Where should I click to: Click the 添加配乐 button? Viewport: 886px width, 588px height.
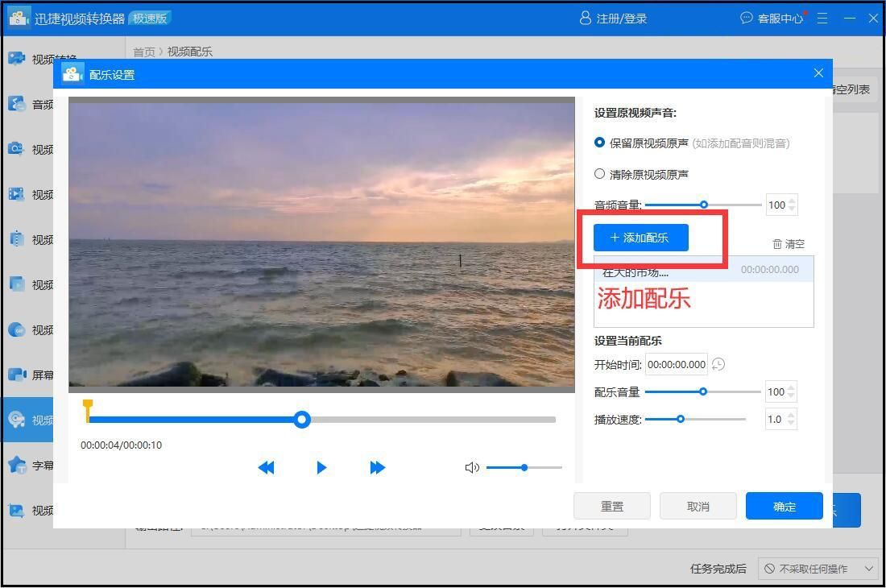(640, 237)
